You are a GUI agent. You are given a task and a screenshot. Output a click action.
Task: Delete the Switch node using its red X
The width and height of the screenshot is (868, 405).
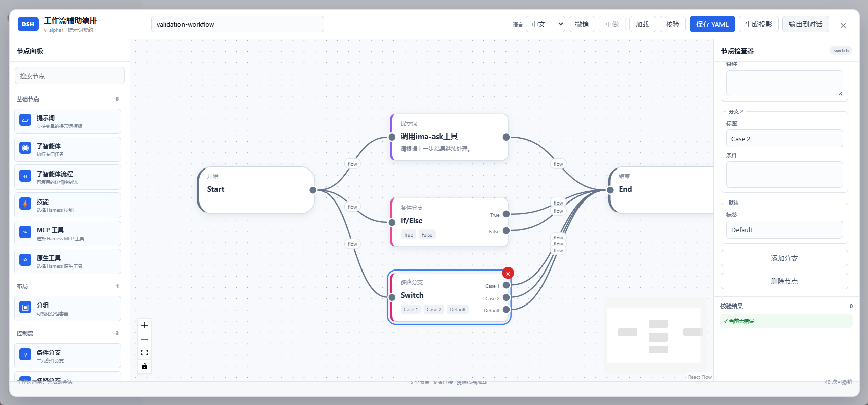click(x=508, y=274)
